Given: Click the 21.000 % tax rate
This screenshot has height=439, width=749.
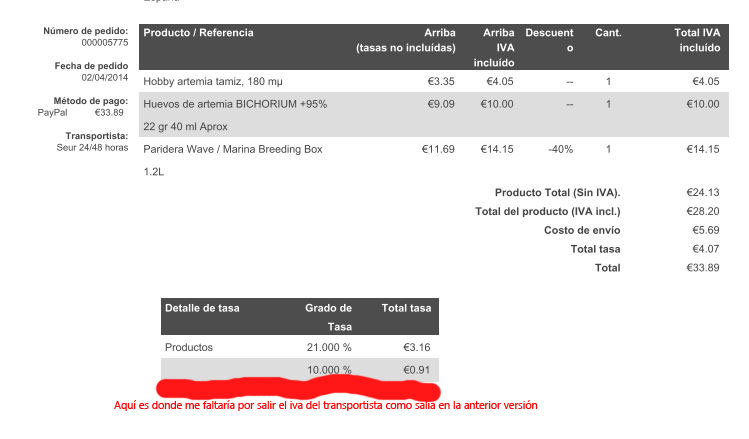Looking at the screenshot, I should (329, 347).
